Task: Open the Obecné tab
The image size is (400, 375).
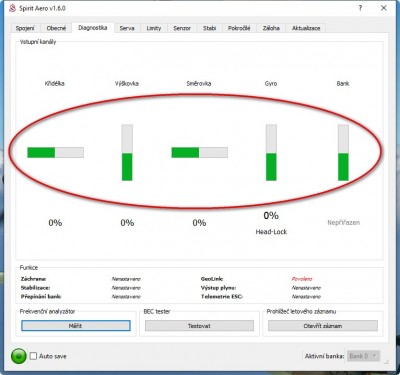Action: (56, 28)
